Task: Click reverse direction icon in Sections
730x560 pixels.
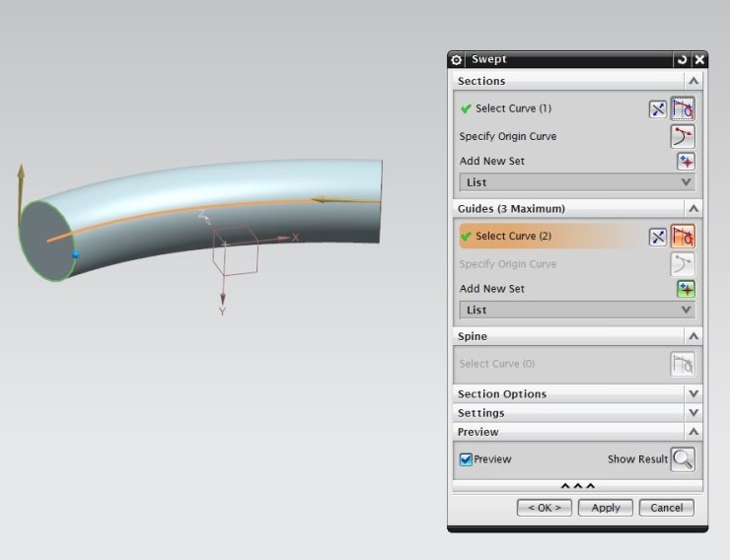Action: coord(658,109)
